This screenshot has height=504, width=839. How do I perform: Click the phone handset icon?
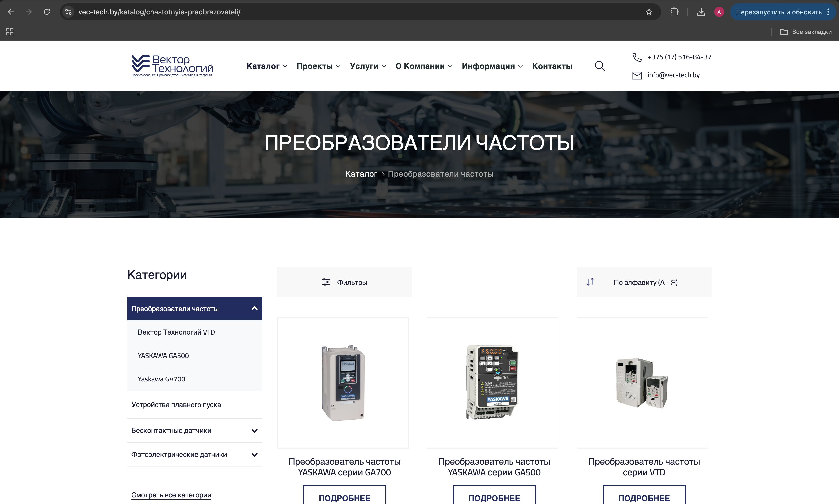pos(637,57)
